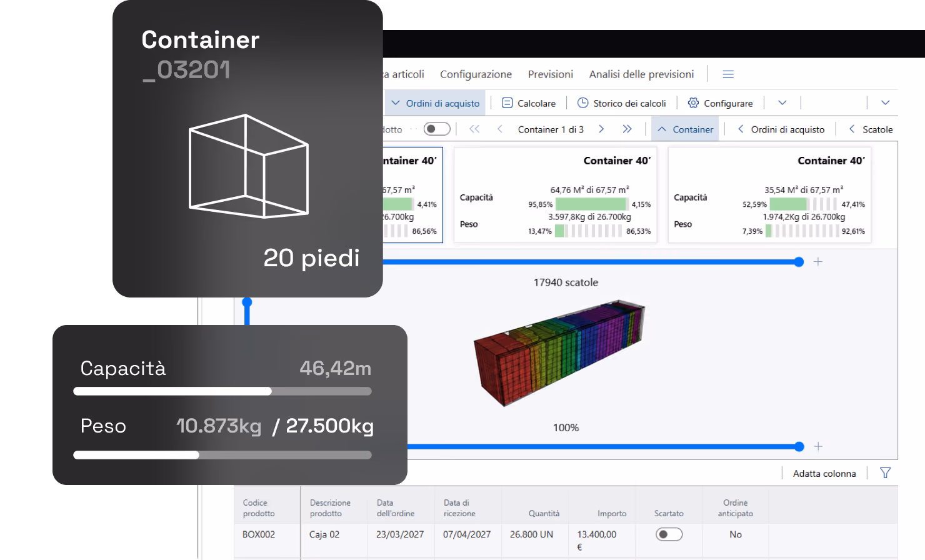Toggle Scartato switch for BOX002 row
The image size is (925, 560).
[x=669, y=534]
